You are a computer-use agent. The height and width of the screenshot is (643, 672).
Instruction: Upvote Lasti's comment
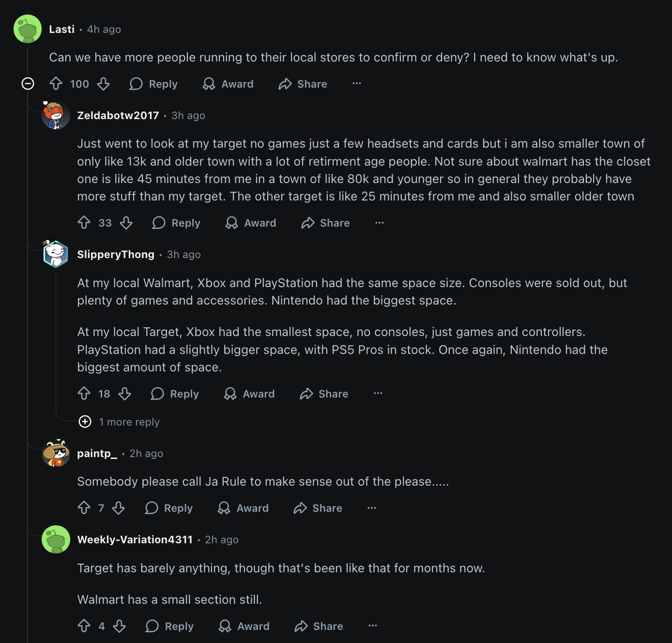pos(56,84)
